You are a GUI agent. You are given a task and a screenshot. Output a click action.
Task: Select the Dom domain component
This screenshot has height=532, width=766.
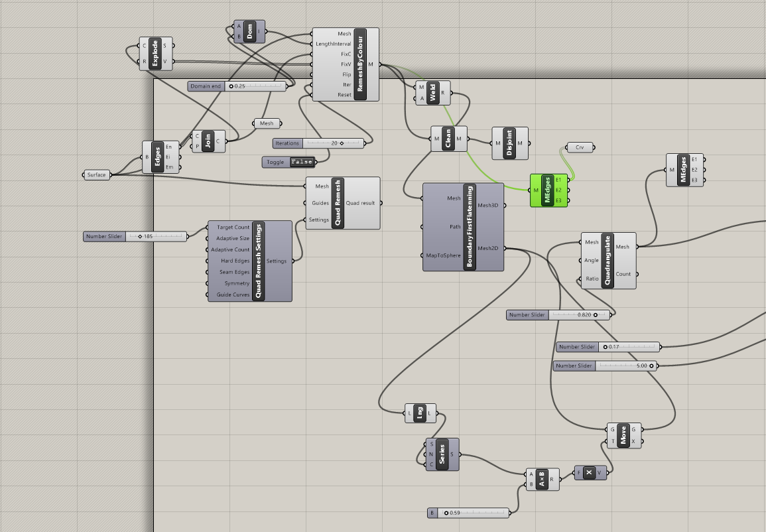249,32
